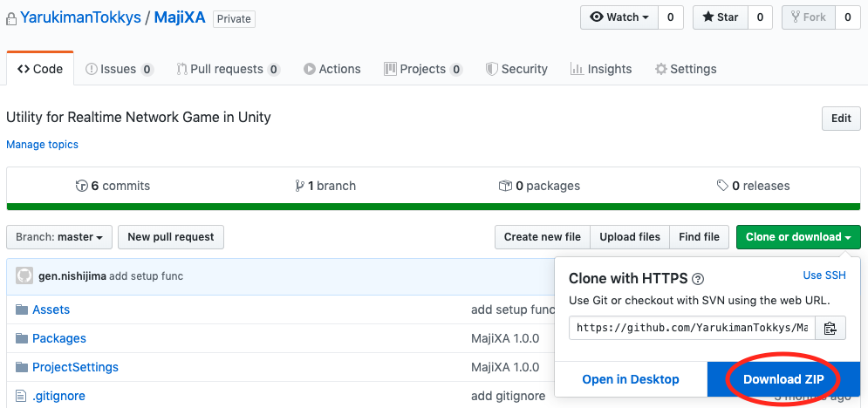The width and height of the screenshot is (868, 408).
Task: Click the HTTPS clone URL field
Action: 692,328
